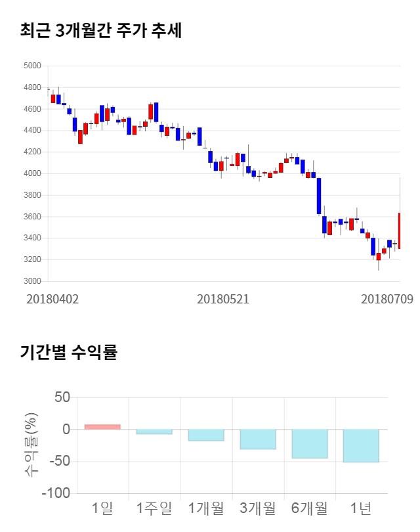Click the blue 1주일 return bar

(x=154, y=432)
